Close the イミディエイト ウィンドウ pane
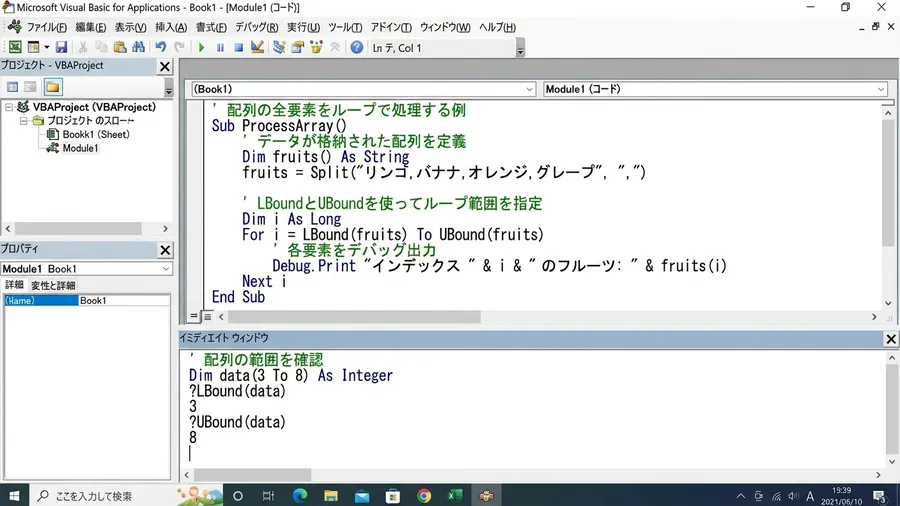Viewport: 900px width, 506px height. click(x=890, y=339)
